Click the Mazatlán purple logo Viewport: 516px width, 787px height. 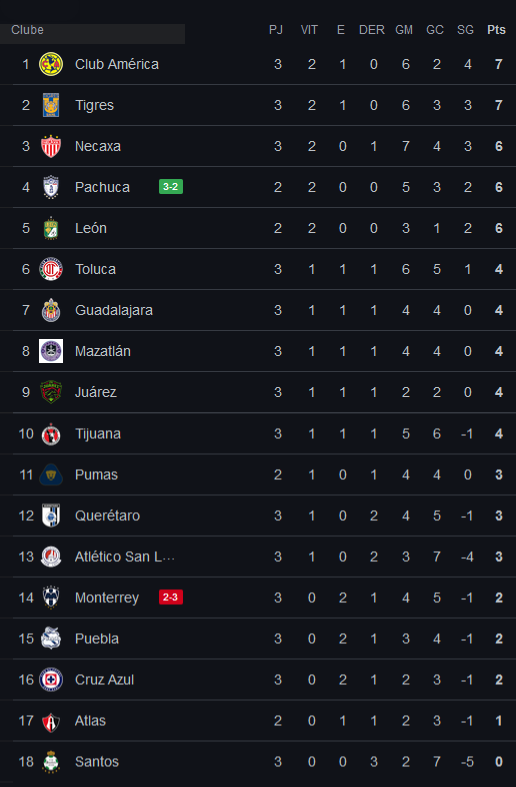tap(51, 351)
